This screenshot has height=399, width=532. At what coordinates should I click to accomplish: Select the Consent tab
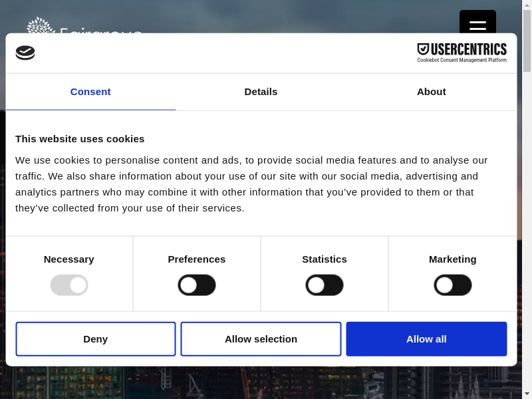[x=90, y=92]
